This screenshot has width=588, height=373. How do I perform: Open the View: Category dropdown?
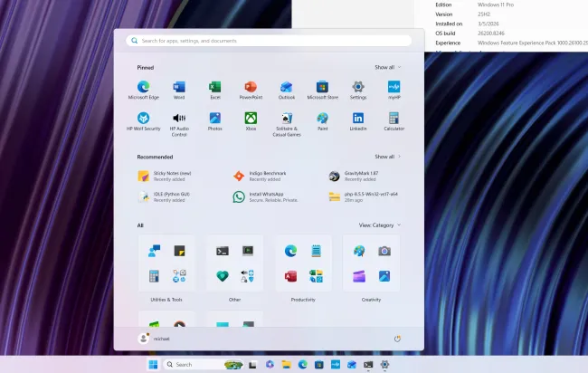coord(380,225)
